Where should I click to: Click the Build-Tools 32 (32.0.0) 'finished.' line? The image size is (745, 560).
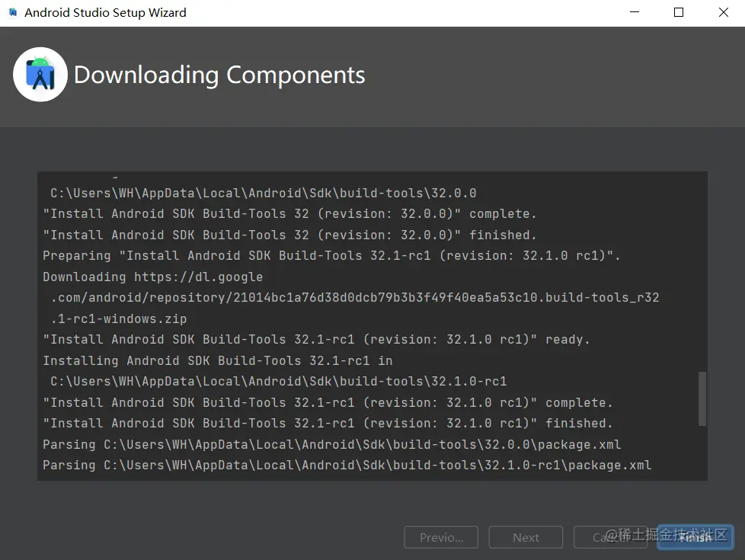coord(289,235)
